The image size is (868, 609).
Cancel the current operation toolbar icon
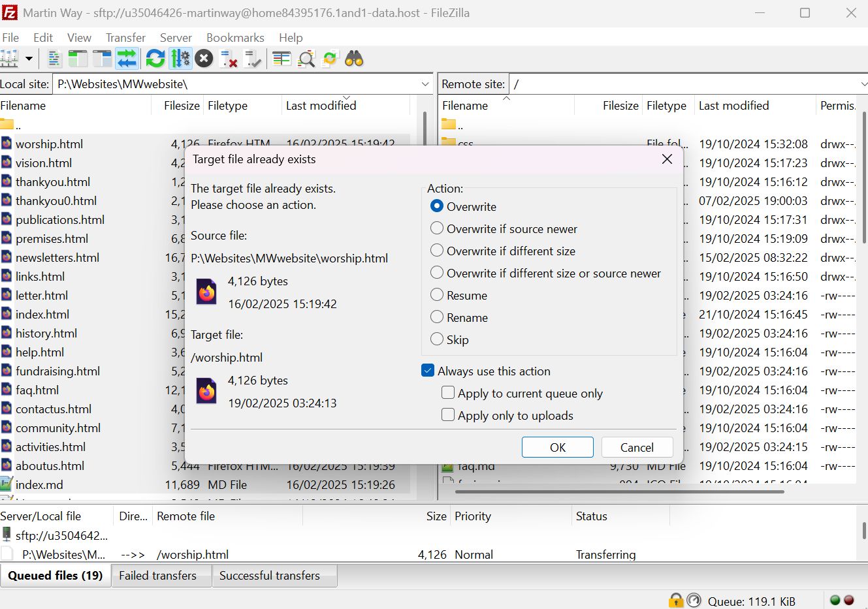point(204,59)
